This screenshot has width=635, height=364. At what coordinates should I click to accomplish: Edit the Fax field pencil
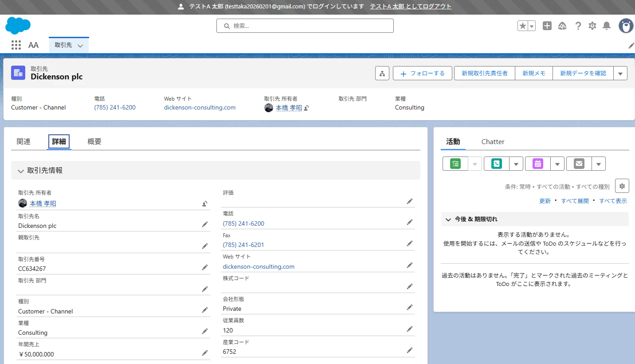coord(410,243)
